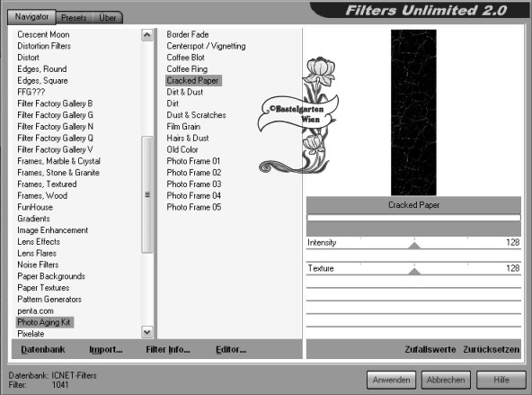This screenshot has height=395, width=532.
Task: Select Lens Flares category
Action: pyautogui.click(x=37, y=254)
